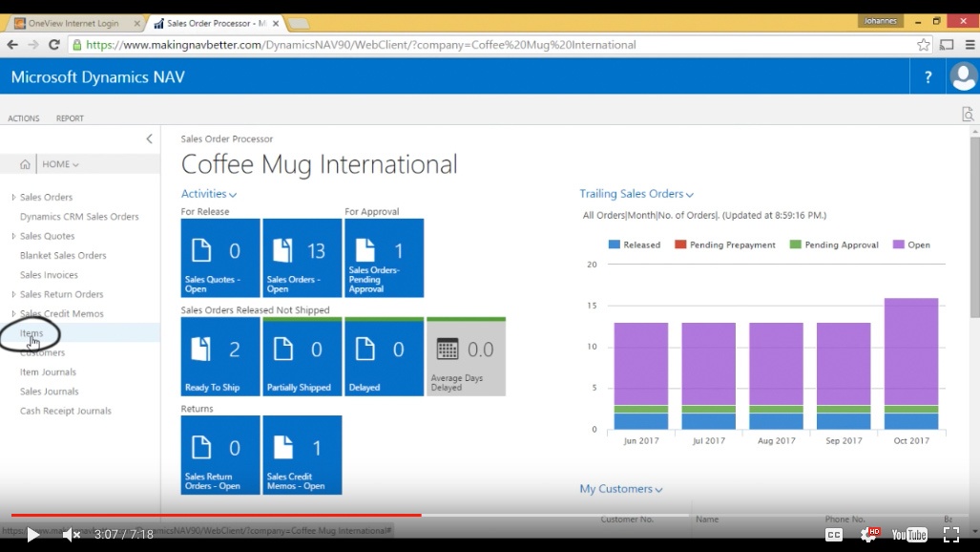
Task: Click the Microsoft Dynamics NAV title
Action: pyautogui.click(x=98, y=77)
